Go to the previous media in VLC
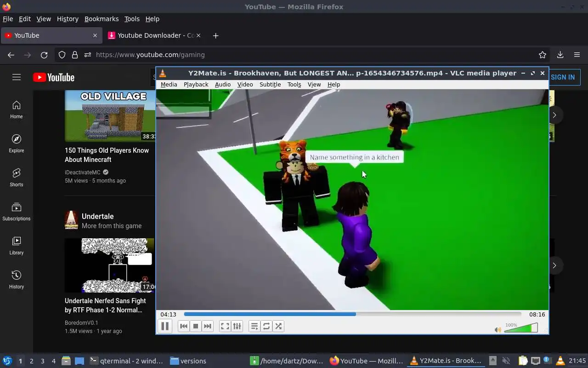This screenshot has height=368, width=588. (184, 326)
